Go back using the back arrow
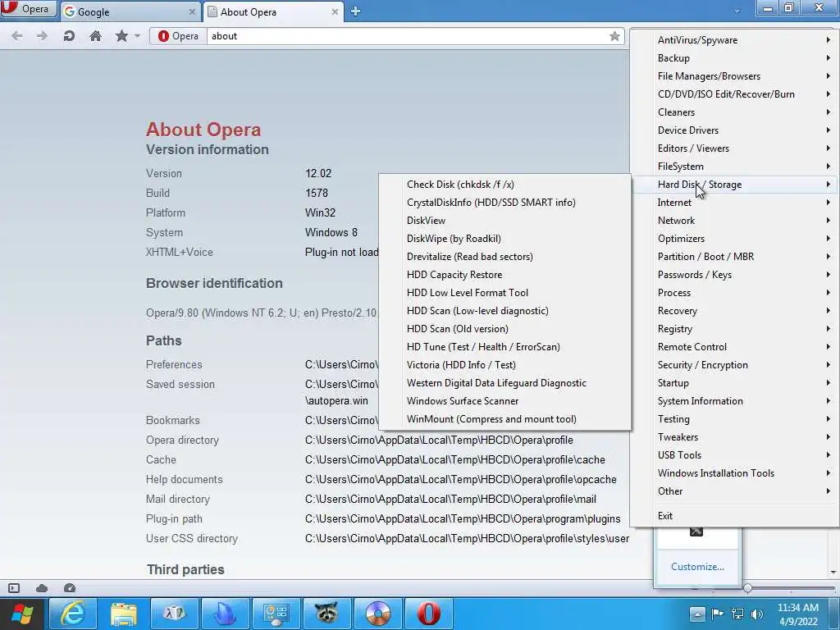The image size is (840, 630). 16,36
